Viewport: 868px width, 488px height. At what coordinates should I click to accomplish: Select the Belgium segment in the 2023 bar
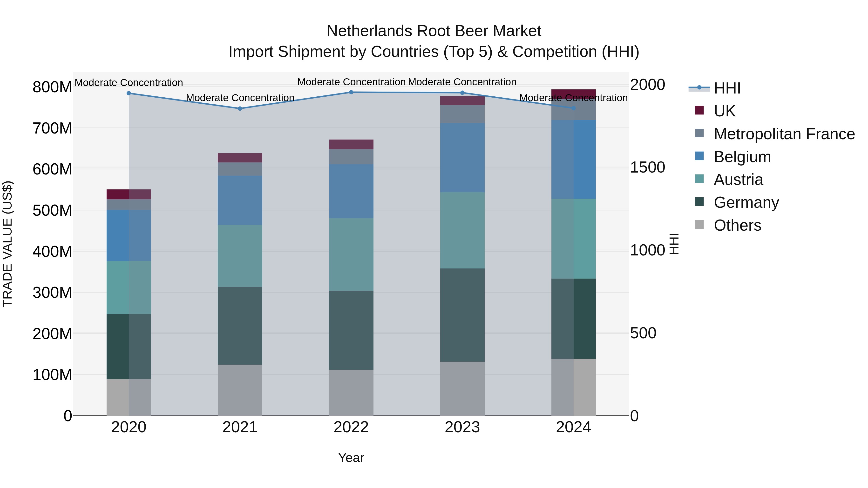coord(462,157)
